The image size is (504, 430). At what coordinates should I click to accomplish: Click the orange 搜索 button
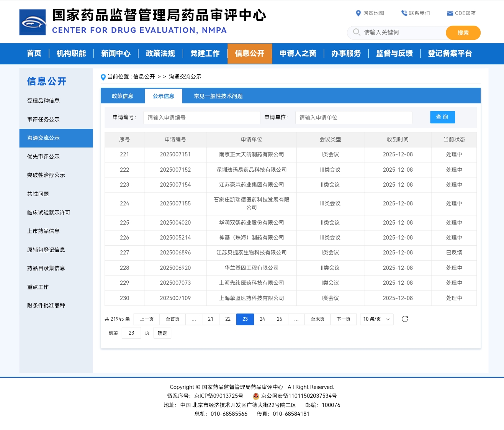463,33
